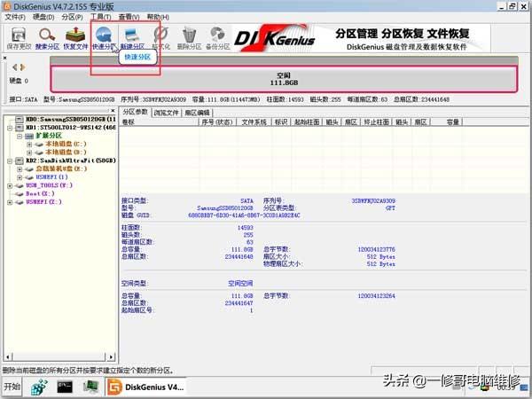Select 本地磁盘 (C:) label in tree

[66, 145]
